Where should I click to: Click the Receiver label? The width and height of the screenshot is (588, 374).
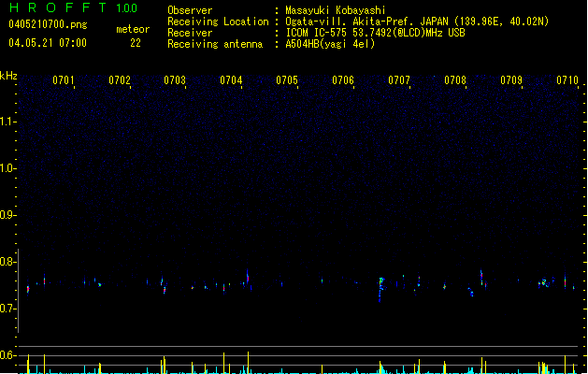coord(190,33)
